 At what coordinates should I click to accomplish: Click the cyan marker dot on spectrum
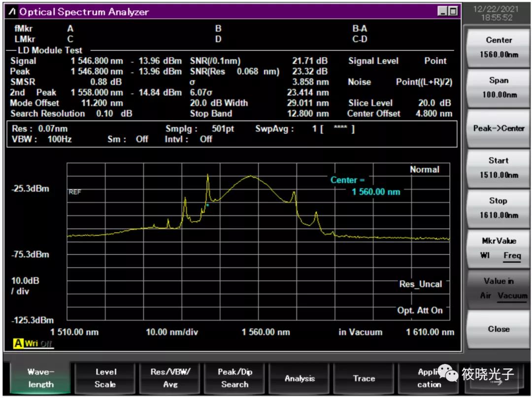(x=207, y=205)
